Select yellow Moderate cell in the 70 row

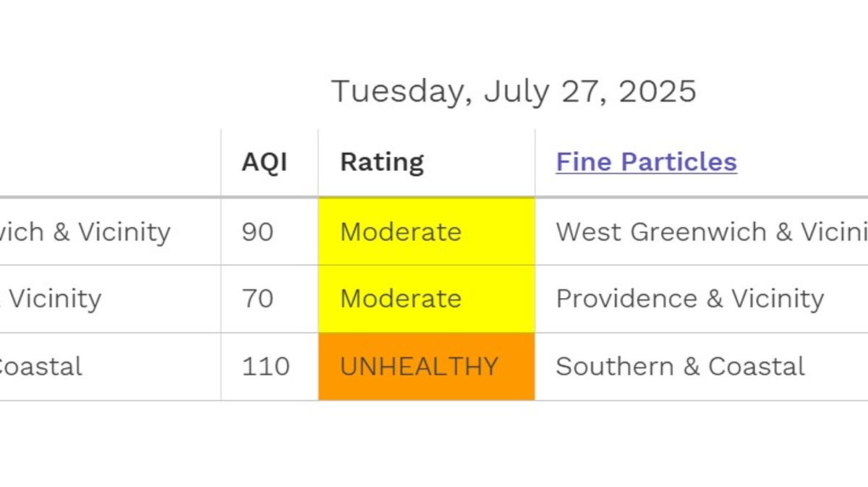pos(427,299)
